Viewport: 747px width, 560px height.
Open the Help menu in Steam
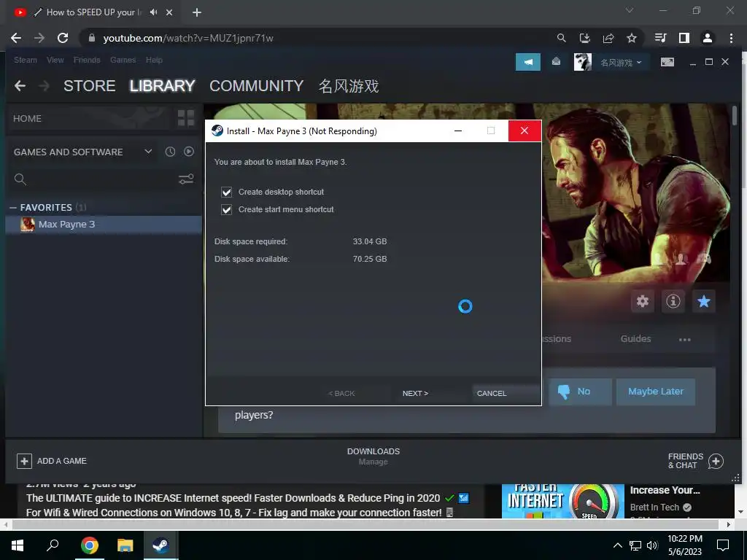[154, 60]
